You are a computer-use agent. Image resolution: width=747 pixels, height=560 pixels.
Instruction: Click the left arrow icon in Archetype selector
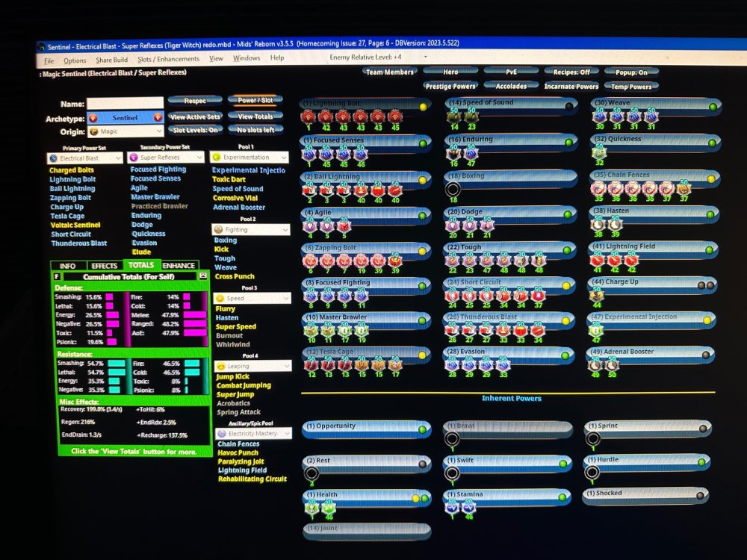[93, 118]
